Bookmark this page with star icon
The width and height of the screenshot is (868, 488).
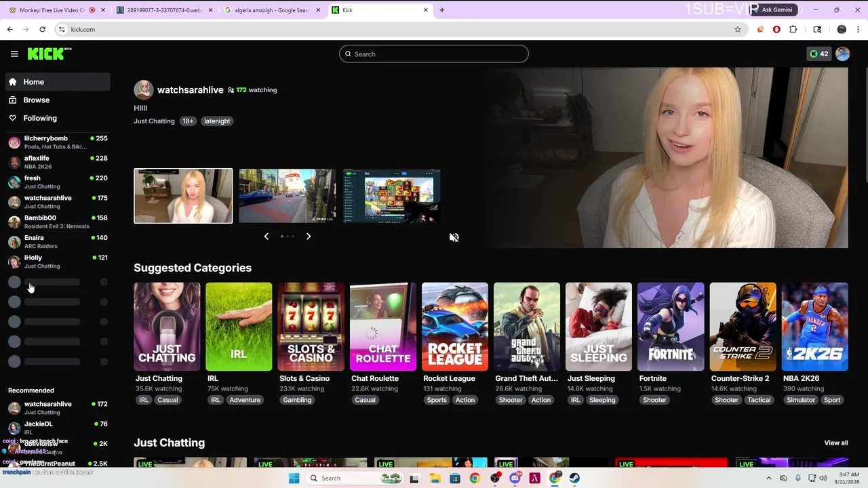point(738,29)
